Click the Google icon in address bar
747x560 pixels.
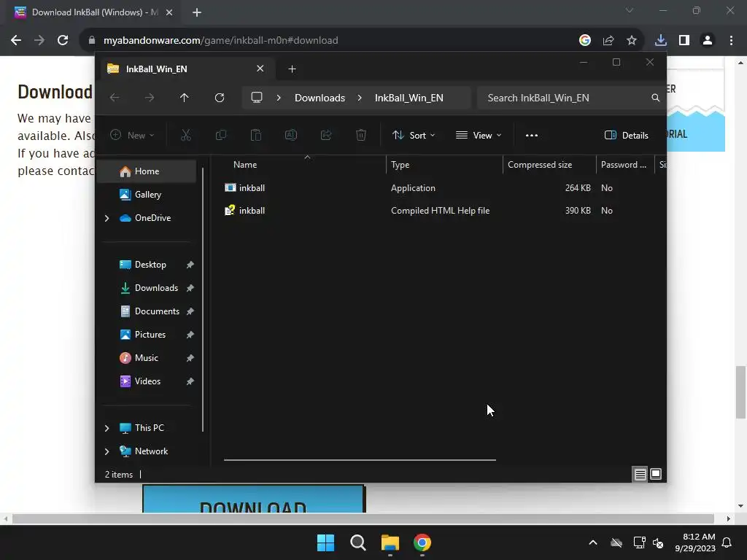tap(585, 41)
